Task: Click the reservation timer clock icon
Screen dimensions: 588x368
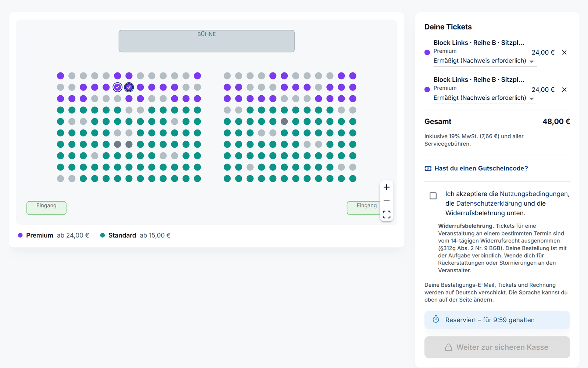Action: click(x=436, y=319)
